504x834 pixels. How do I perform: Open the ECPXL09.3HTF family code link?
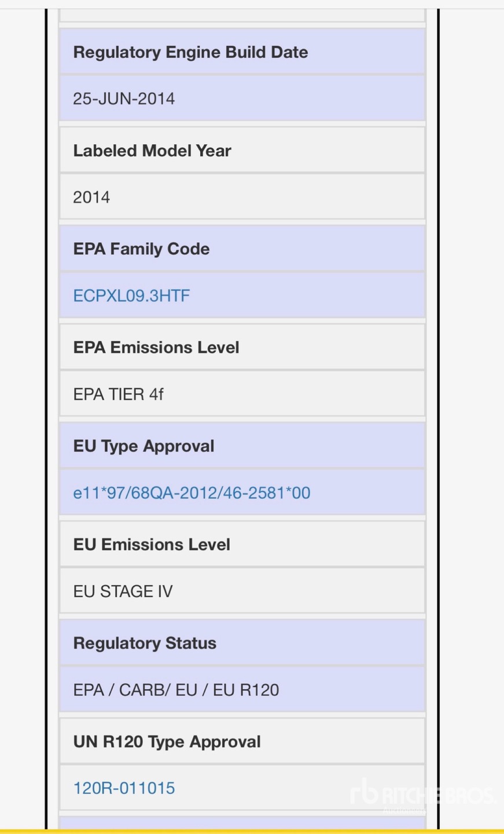131,296
